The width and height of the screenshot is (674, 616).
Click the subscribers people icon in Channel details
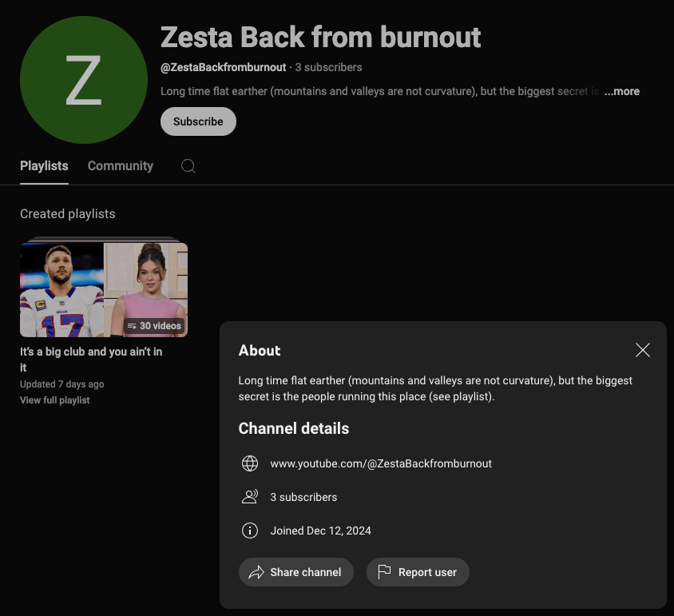coord(250,497)
